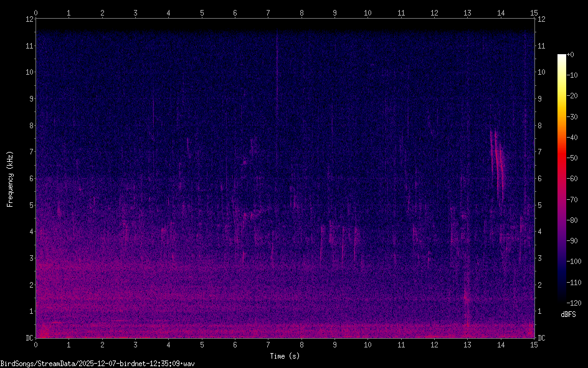The width and height of the screenshot is (588, 368).
Task: Click the 0 second tick on the bottom time axis
Action: coord(36,344)
